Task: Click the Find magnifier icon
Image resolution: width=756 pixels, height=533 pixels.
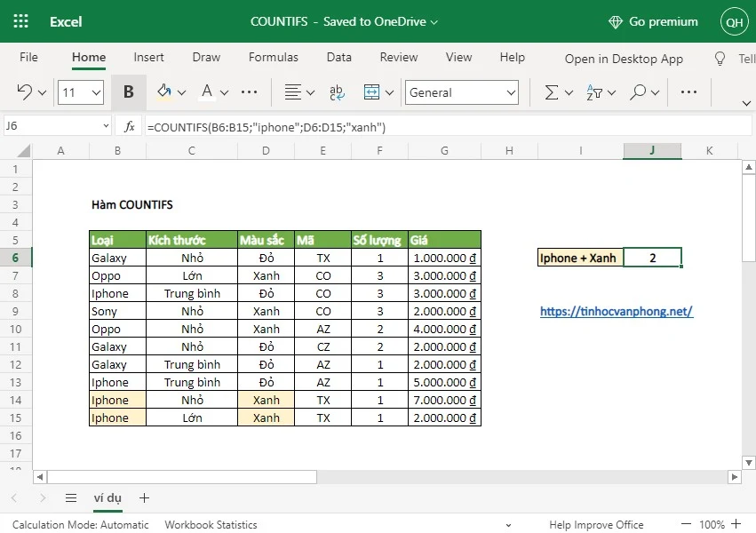Action: tap(637, 92)
